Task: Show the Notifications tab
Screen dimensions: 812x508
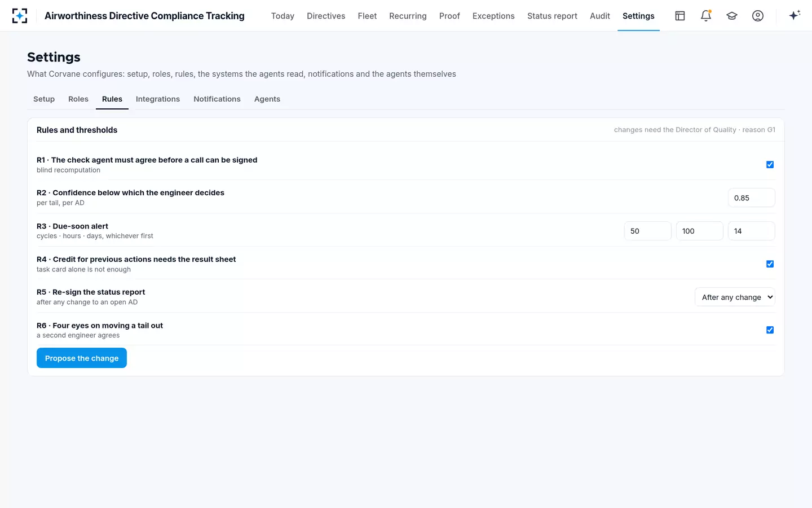Action: (217, 99)
